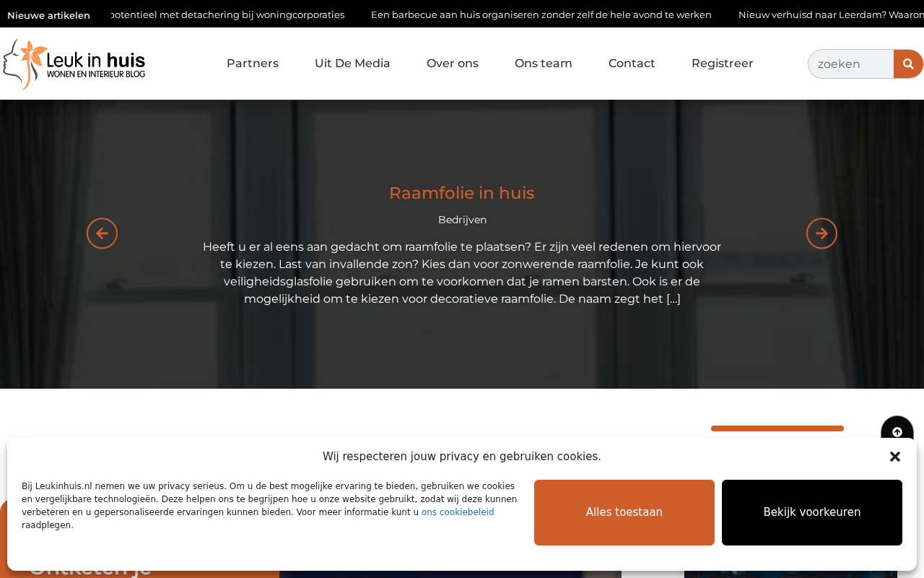Open the Ons team page
924x578 pixels.
(544, 64)
